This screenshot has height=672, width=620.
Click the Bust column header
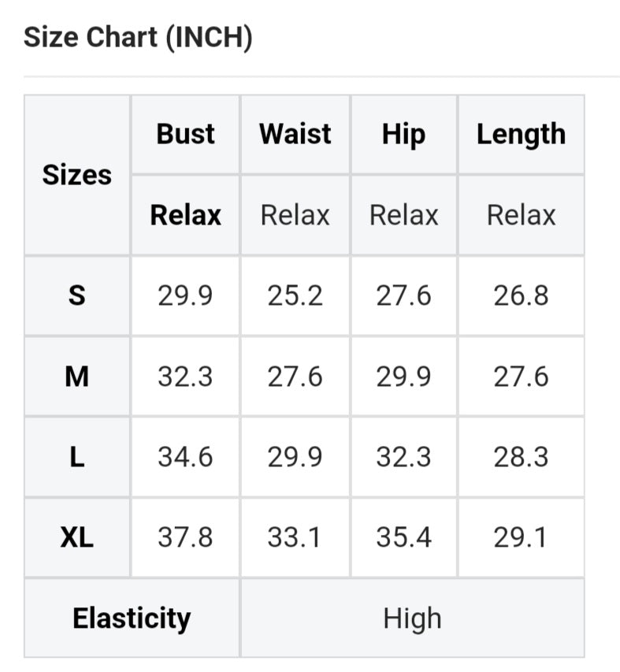(185, 134)
